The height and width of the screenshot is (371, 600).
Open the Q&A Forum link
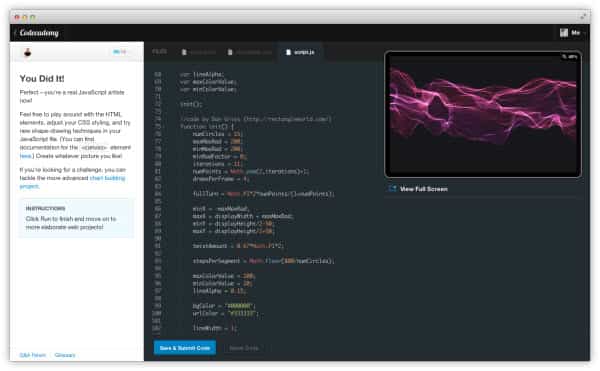point(33,355)
